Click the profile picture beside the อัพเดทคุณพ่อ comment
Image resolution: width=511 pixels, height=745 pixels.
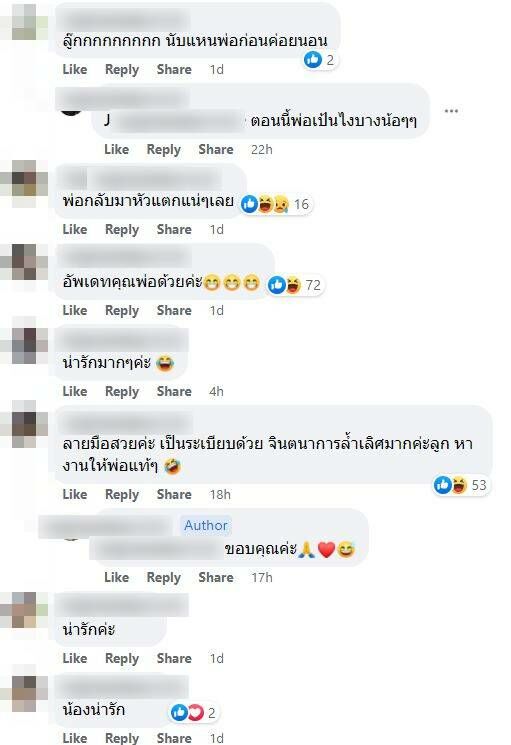24,262
